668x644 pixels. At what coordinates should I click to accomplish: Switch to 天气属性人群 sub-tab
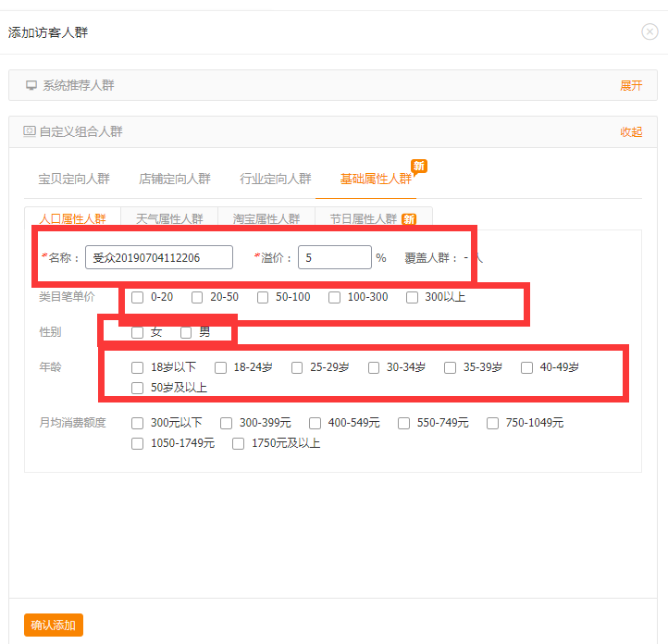169,219
